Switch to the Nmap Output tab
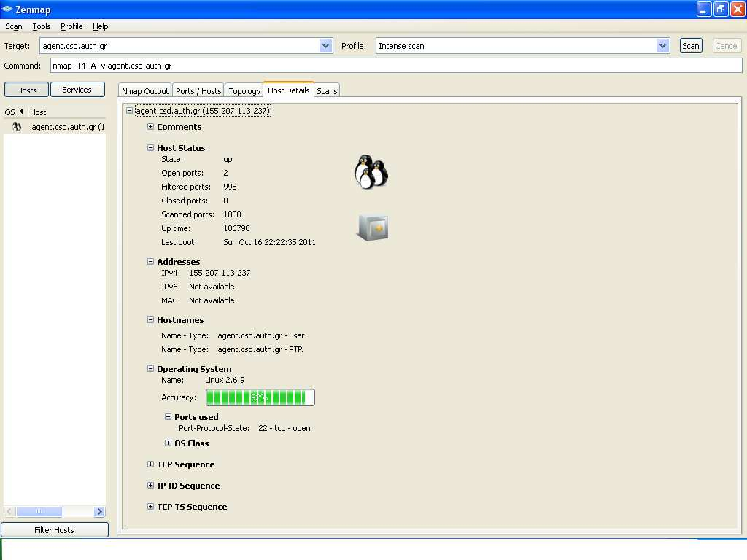Viewport: 747px width, 560px height. [145, 91]
